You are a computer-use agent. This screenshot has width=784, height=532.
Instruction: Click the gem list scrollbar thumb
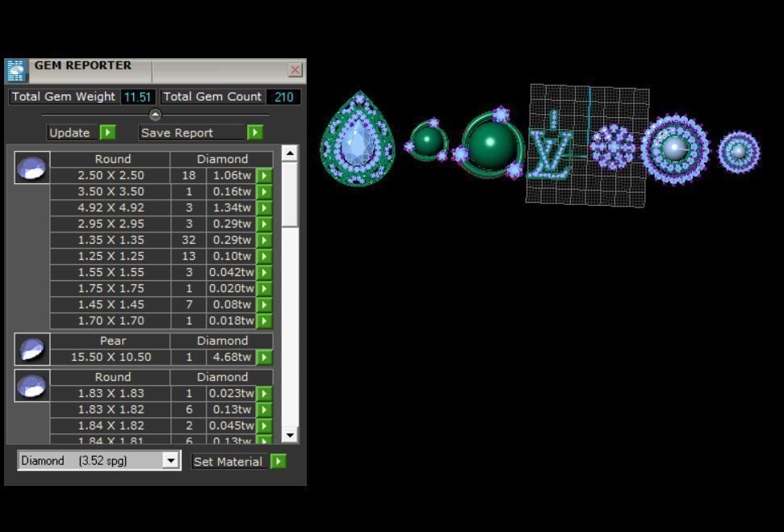(x=290, y=195)
